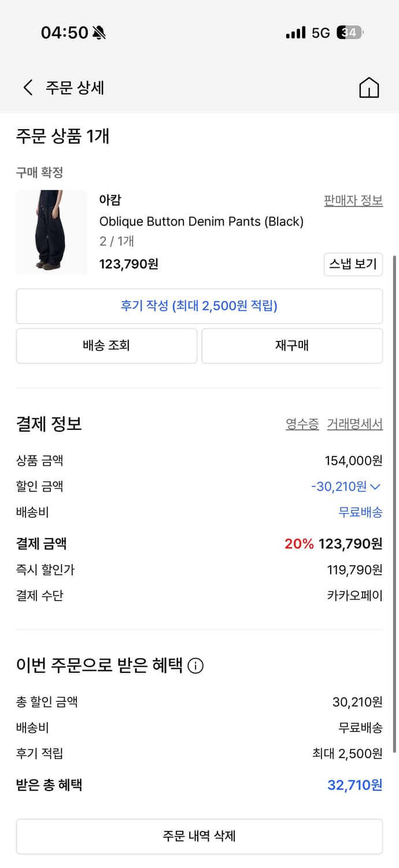Open seller details via 판매자 정보
The image size is (399, 868).
coord(353,200)
